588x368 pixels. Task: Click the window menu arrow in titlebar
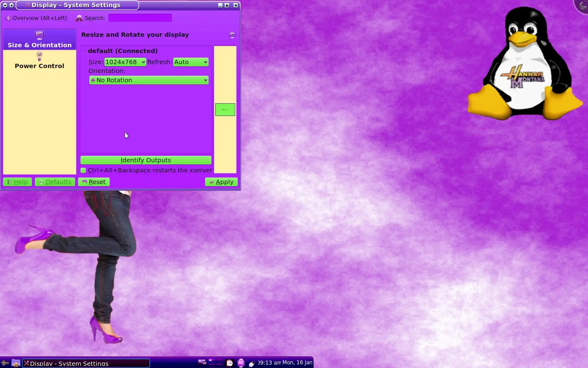pyautogui.click(x=5, y=5)
